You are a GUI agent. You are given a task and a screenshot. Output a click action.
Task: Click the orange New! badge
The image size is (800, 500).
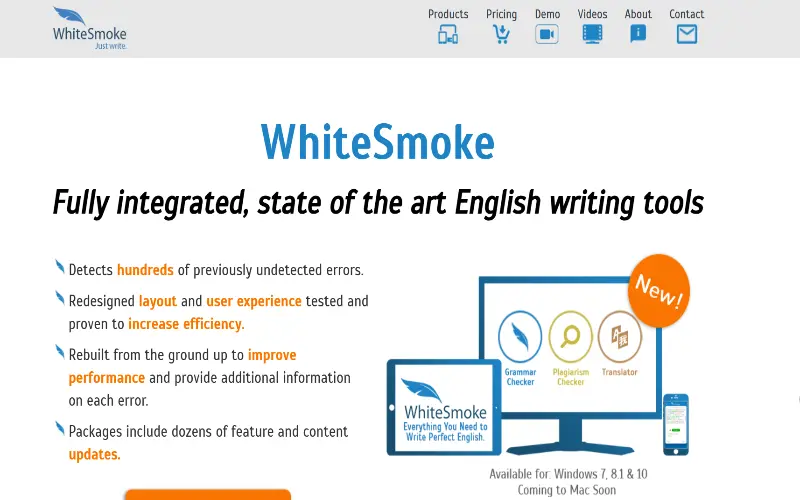[x=659, y=291]
